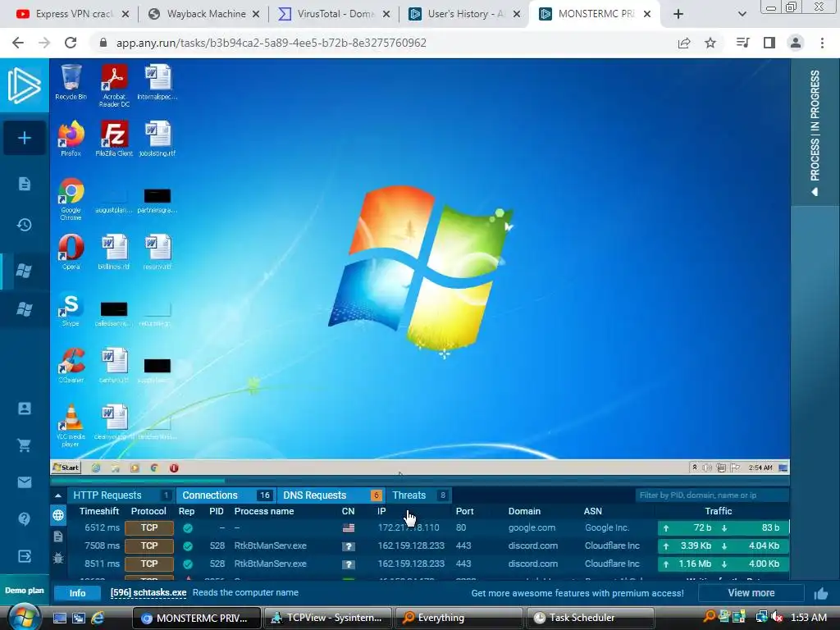Open Everything taskbar button
This screenshot has width=840, height=630.
pos(459,618)
